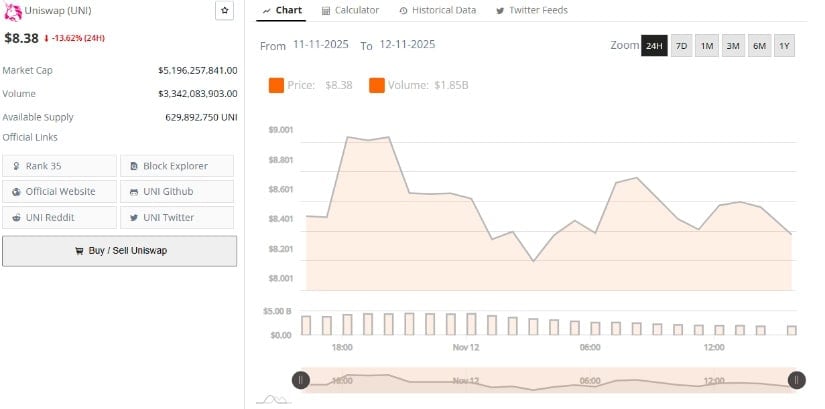Viewport: 825px width, 409px height.
Task: Toggle the Volume series legend swatch
Action: click(377, 85)
